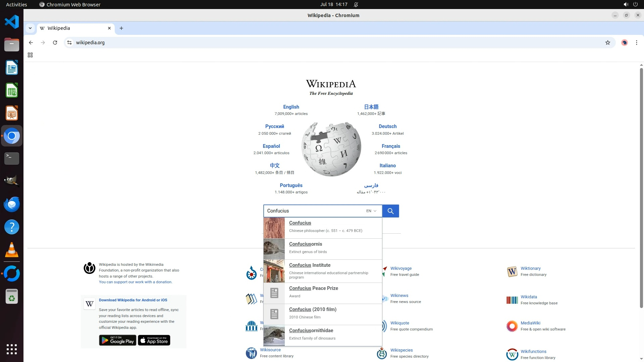Click the Confucius search input field
The width and height of the screenshot is (644, 362).
pos(314,211)
